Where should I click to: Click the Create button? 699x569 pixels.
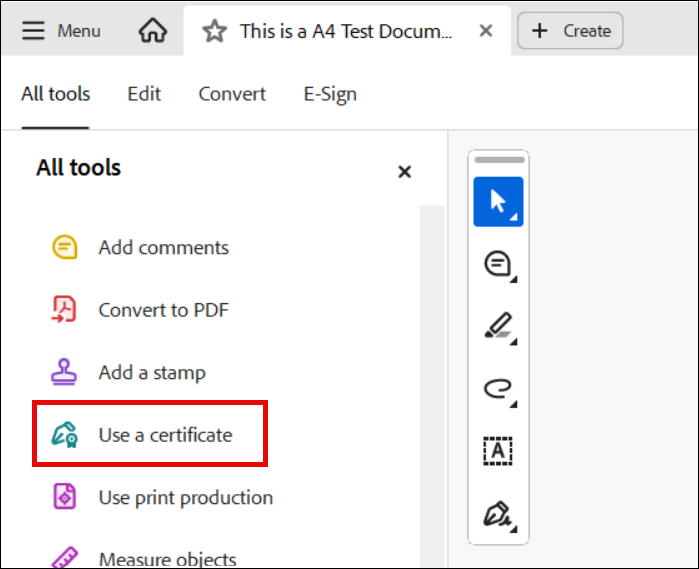[x=570, y=31]
